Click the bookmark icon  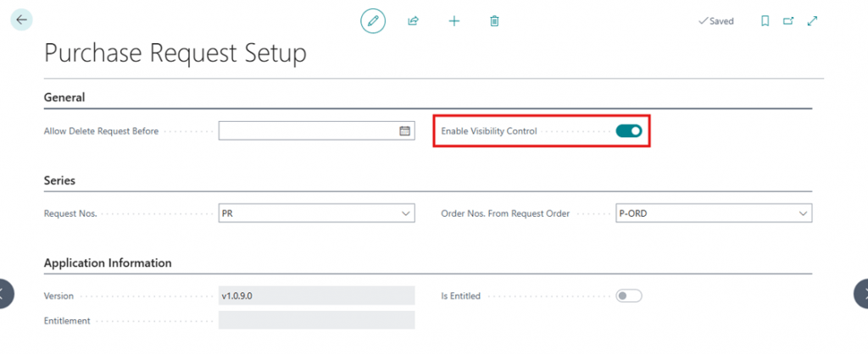click(765, 20)
